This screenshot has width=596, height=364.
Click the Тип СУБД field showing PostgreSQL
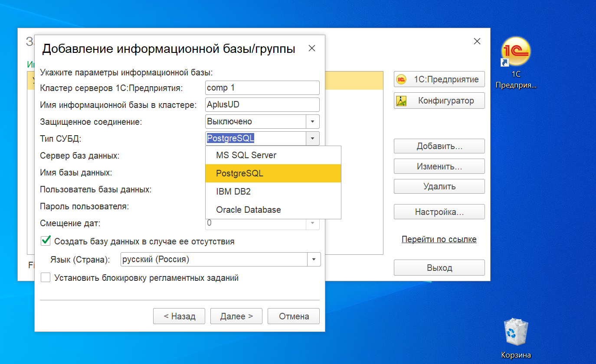[x=256, y=139]
